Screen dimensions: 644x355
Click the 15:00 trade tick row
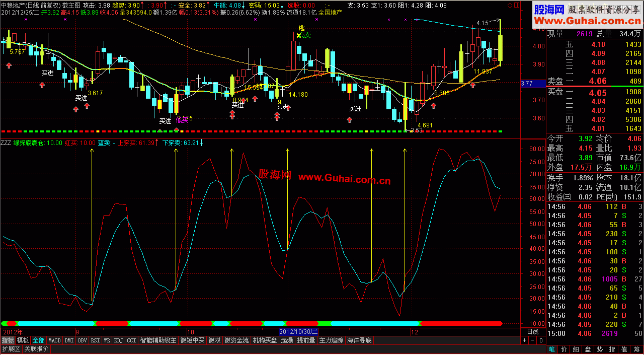[x=595, y=333]
